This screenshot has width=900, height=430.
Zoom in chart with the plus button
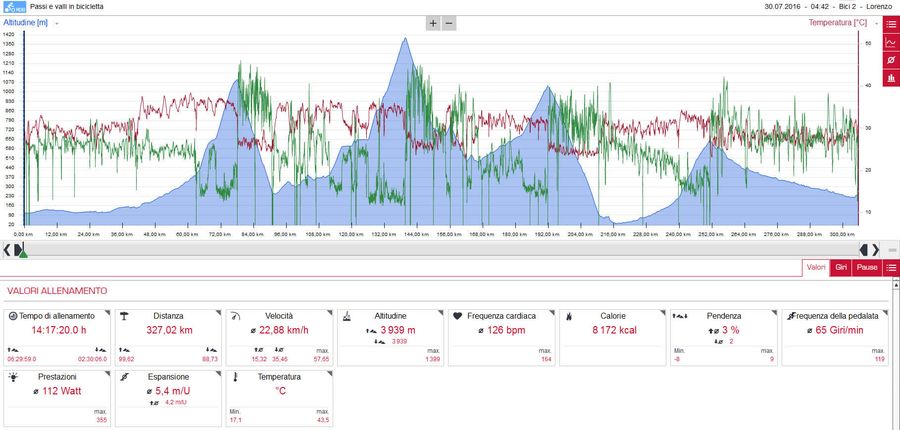[x=433, y=24]
